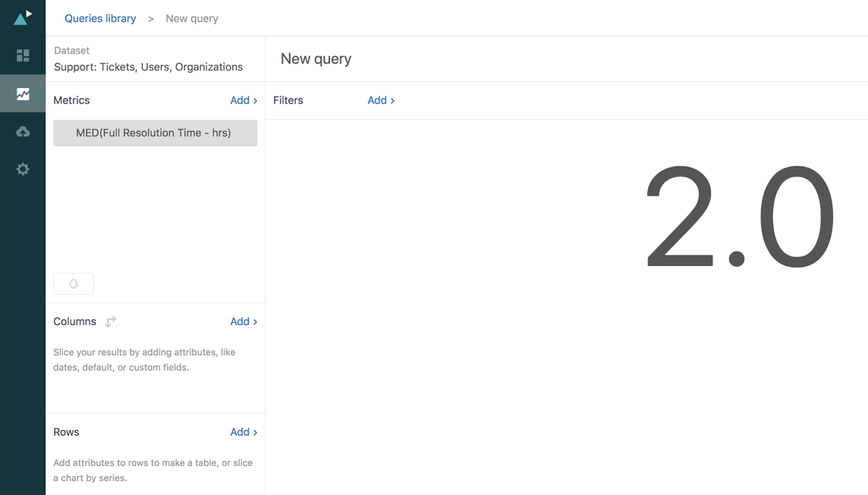Viewport: 868px width, 495px height.
Task: Click the Rows section heading
Action: (66, 432)
